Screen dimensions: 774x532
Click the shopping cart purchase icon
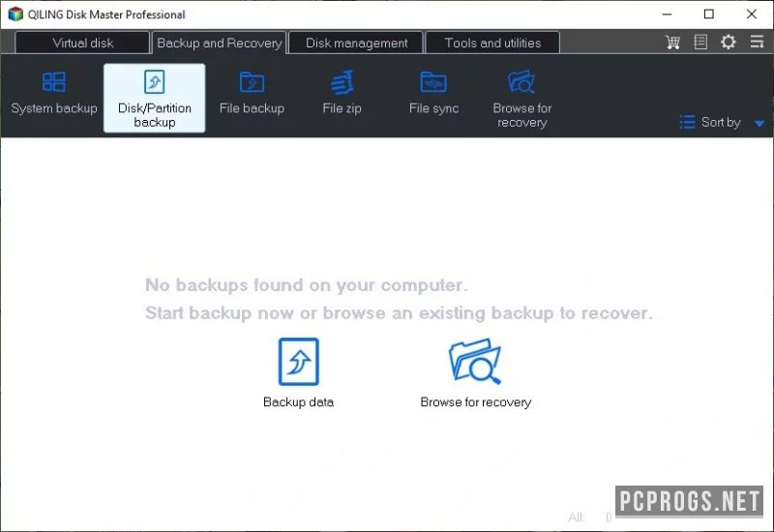coord(672,42)
